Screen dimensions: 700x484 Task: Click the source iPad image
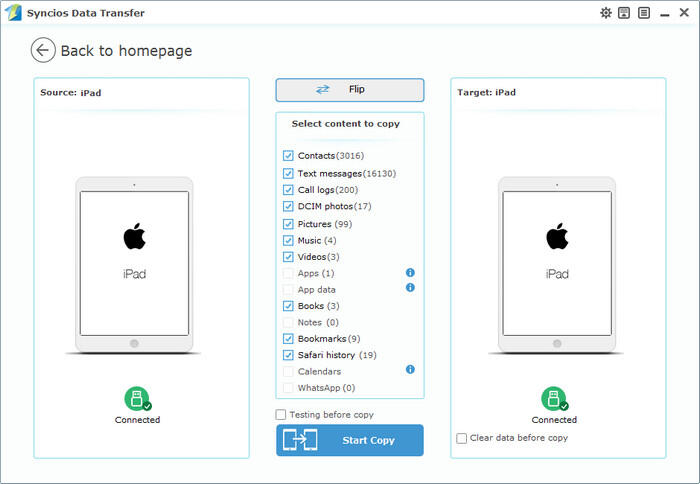pyautogui.click(x=134, y=264)
